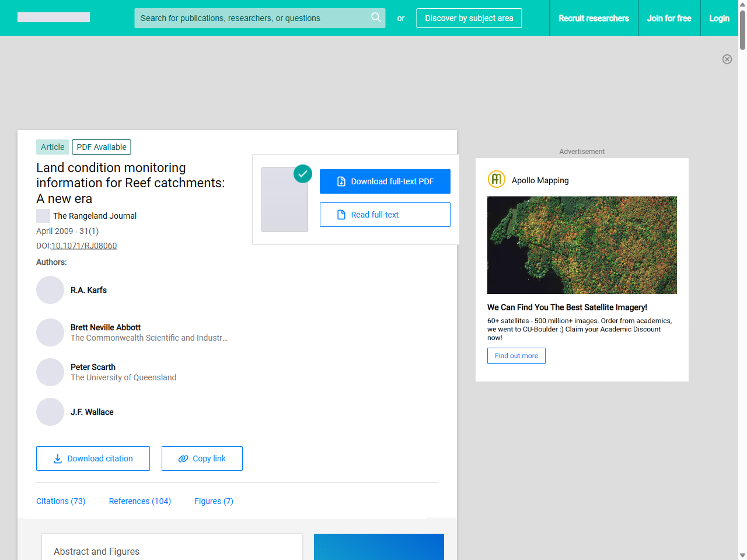Copy link to this article

click(202, 459)
